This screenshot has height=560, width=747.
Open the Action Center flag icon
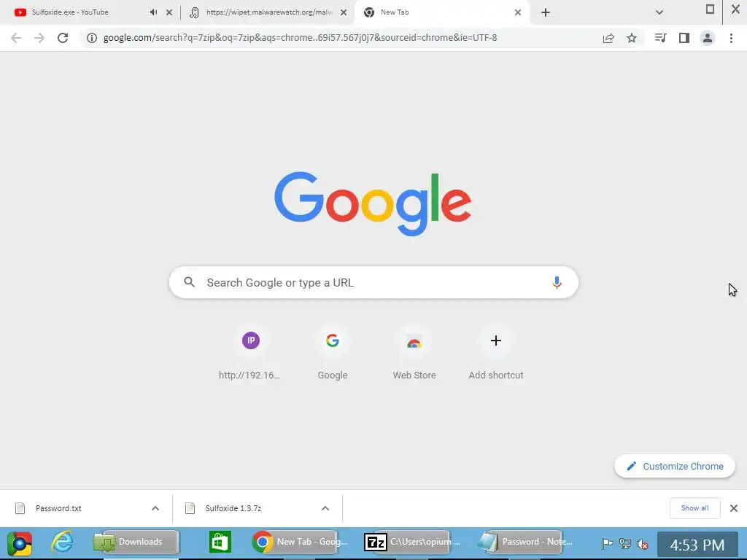[607, 543]
